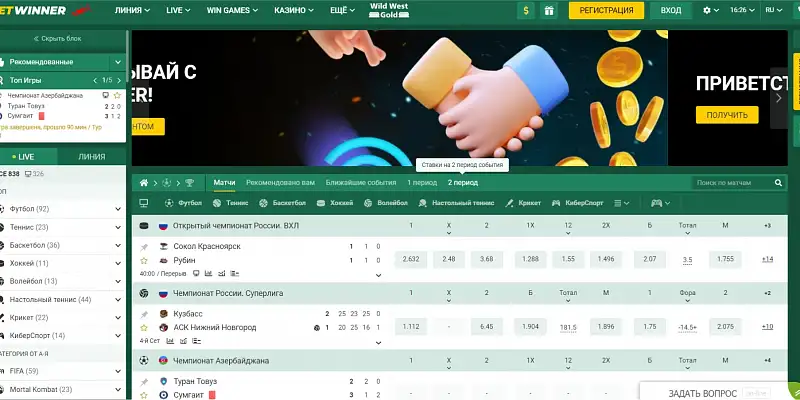Open the ЕЩЁ dropdown menu
800x400 pixels.
pyautogui.click(x=343, y=10)
